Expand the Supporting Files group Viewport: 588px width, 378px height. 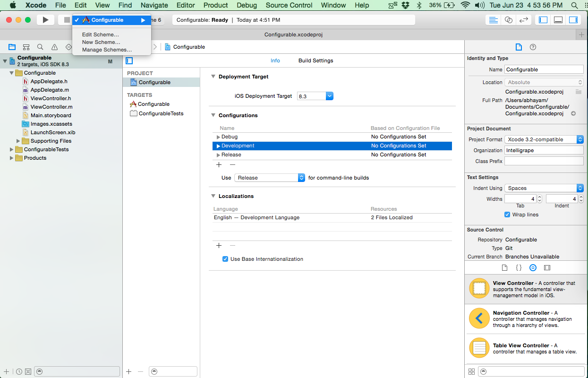click(x=18, y=141)
